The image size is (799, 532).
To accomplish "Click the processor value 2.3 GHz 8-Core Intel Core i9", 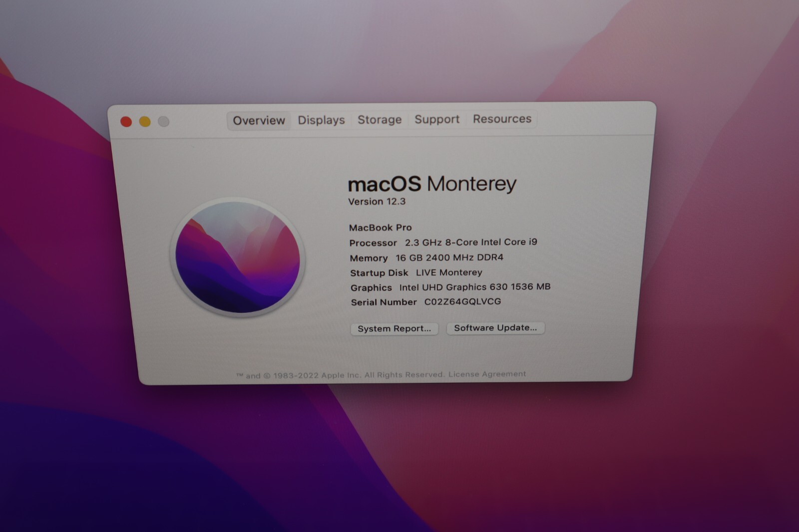I will pos(471,242).
